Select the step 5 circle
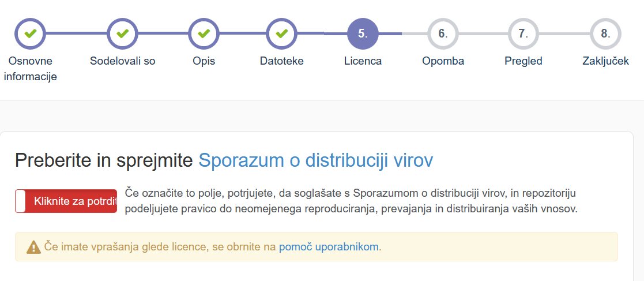The height and width of the screenshot is (281, 644). tap(363, 33)
